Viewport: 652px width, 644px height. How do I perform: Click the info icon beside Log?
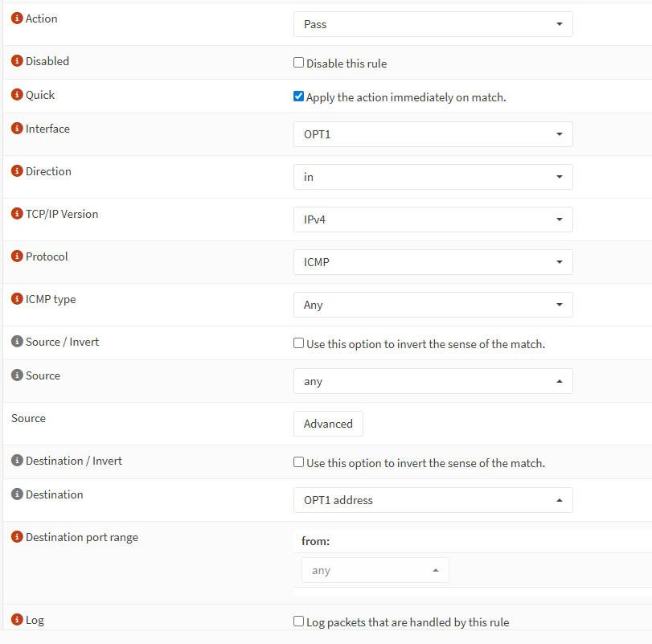pos(17,621)
